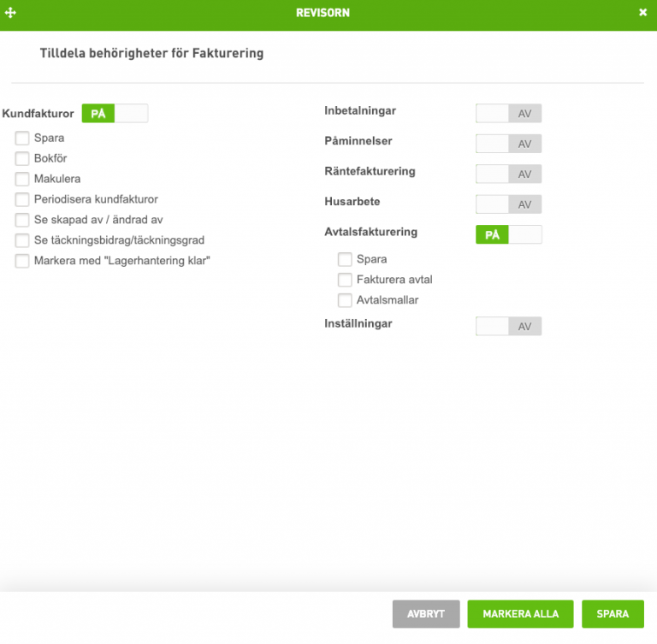
Task: Disable the Avtalsfakturering toggle
Action: coord(508,234)
